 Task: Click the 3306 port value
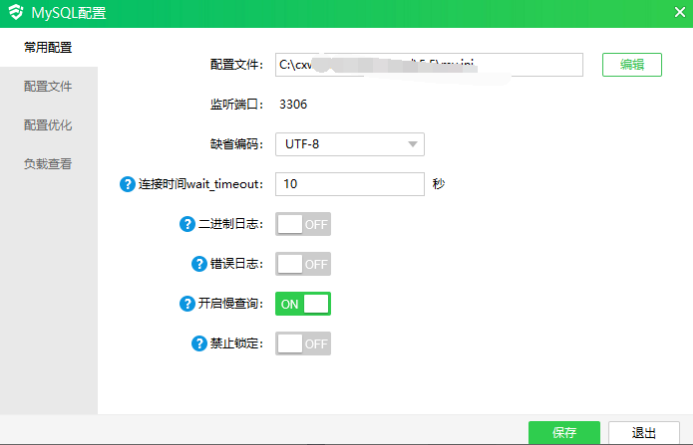pos(293,104)
